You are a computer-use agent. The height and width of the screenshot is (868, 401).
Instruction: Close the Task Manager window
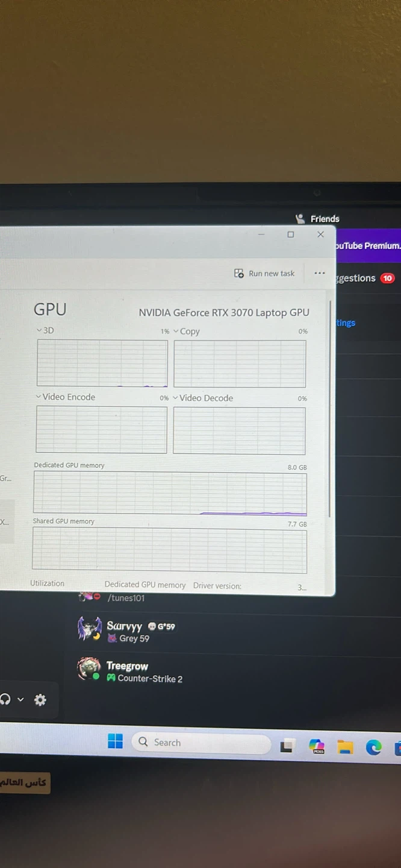(x=320, y=234)
